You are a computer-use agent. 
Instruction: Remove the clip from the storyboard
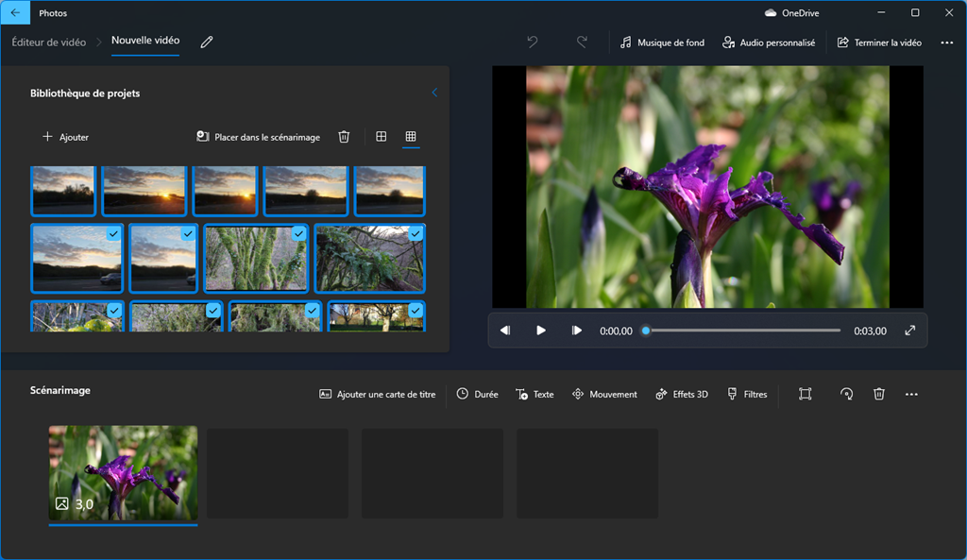coord(879,394)
